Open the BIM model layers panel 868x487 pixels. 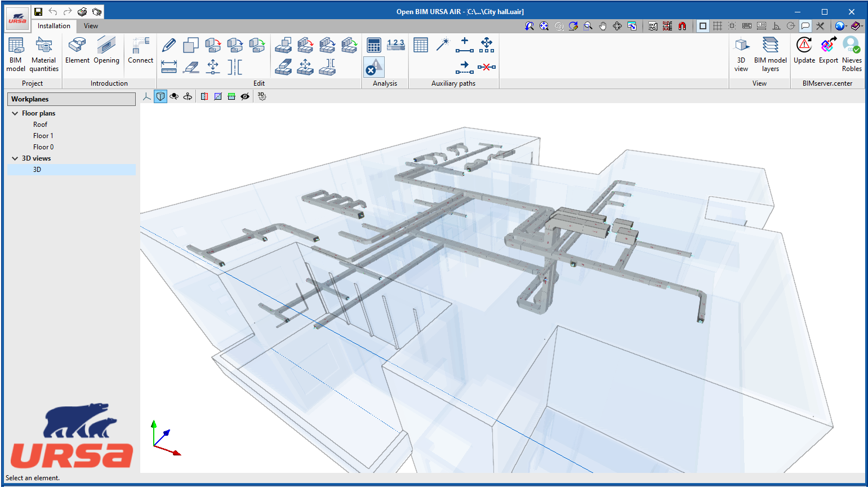click(x=770, y=53)
